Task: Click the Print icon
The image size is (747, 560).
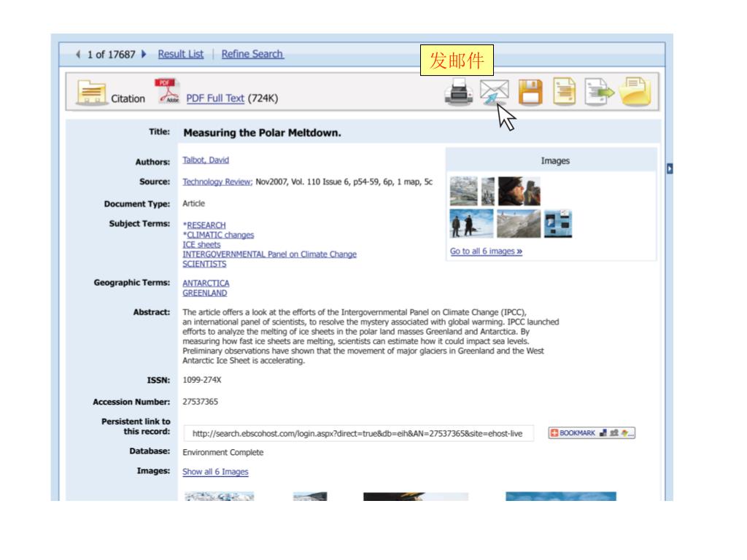Action: [458, 91]
